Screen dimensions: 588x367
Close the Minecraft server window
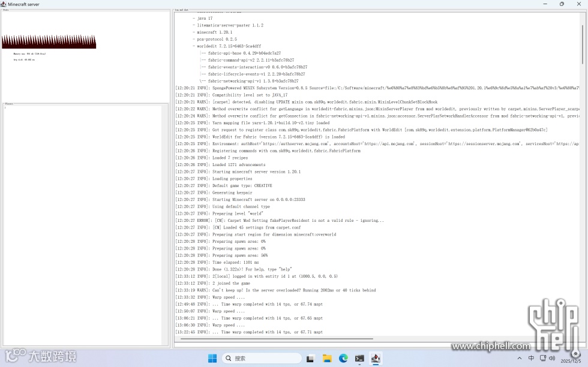pos(578,4)
